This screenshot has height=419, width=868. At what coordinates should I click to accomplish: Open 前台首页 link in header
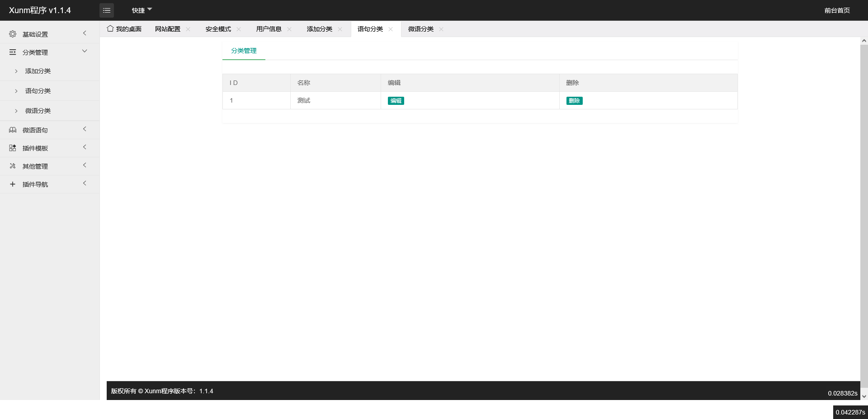pos(837,10)
